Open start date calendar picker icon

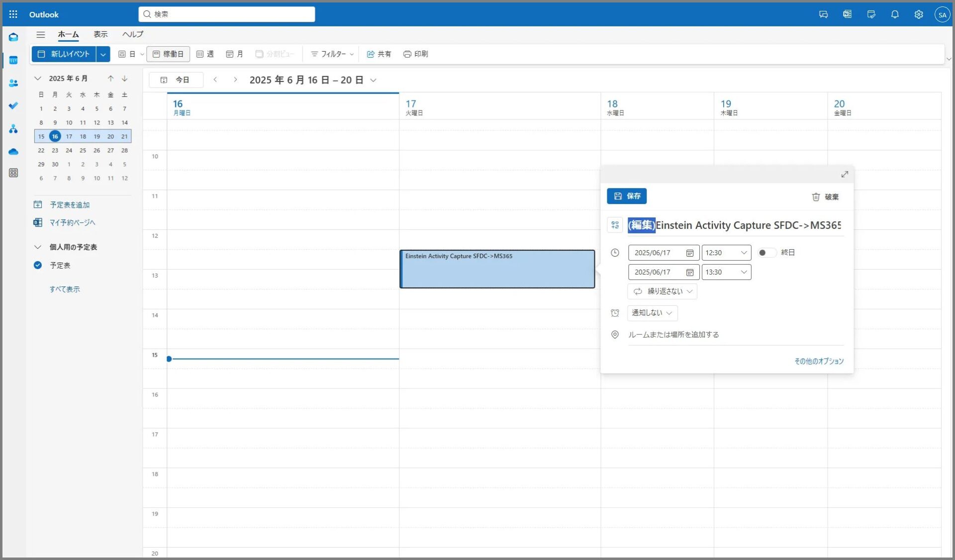tap(689, 253)
